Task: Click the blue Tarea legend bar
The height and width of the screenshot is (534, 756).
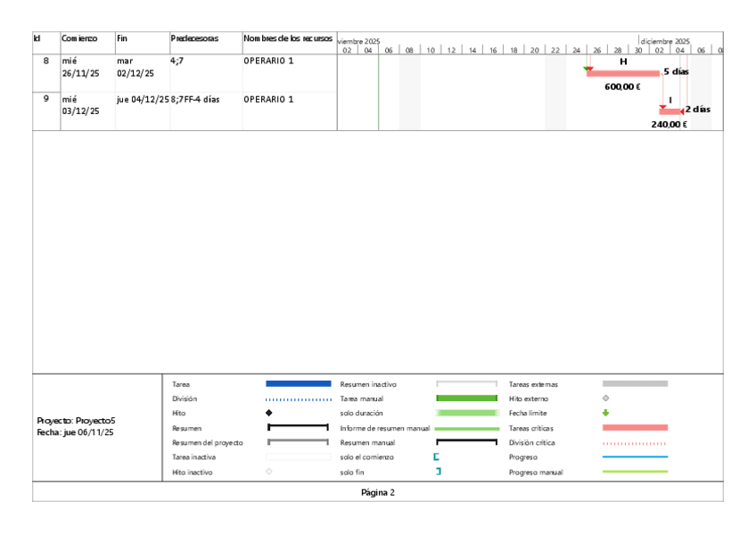Action: 299,384
